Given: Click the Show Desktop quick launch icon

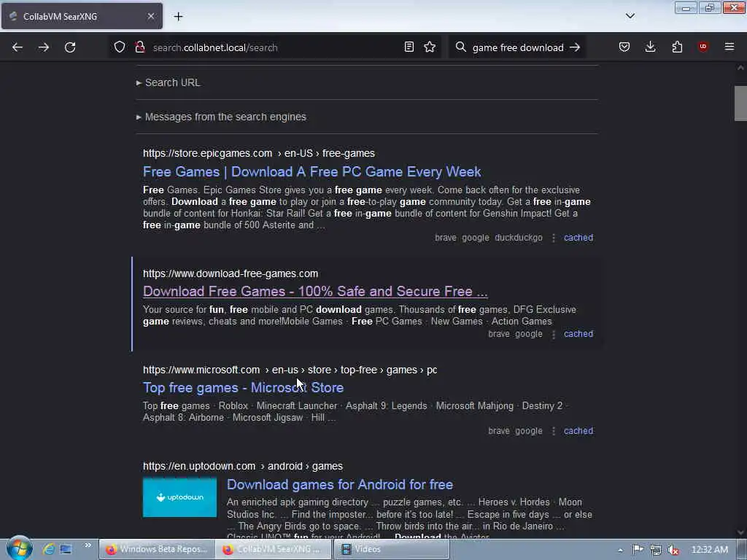Looking at the screenshot, I should 66,549.
